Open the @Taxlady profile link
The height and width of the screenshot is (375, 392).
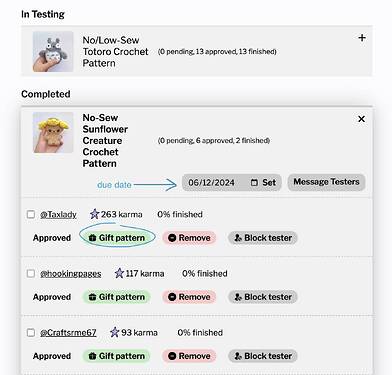click(58, 214)
